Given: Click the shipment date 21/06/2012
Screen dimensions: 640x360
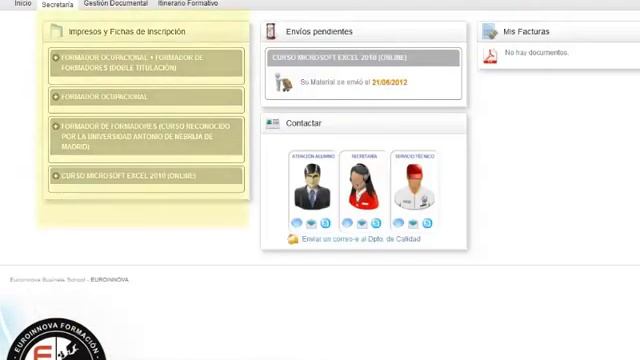Looking at the screenshot, I should tap(390, 82).
